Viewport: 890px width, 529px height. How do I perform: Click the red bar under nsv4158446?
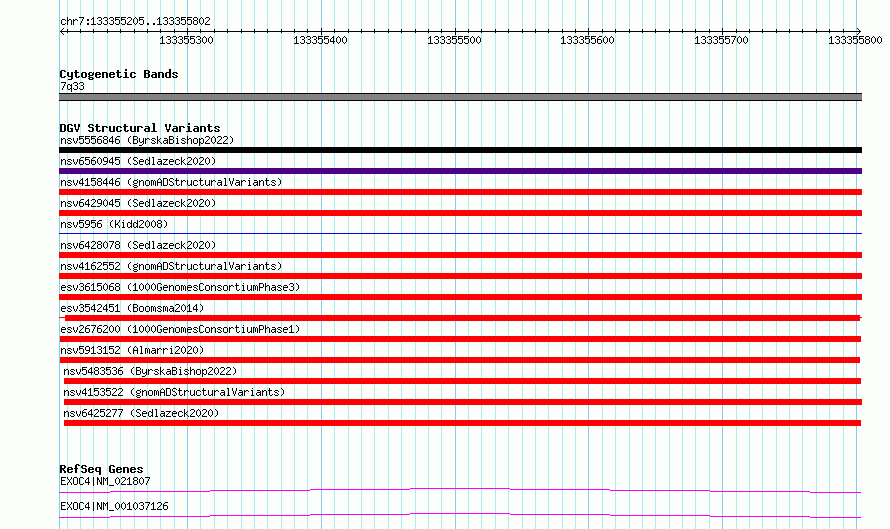click(x=460, y=192)
